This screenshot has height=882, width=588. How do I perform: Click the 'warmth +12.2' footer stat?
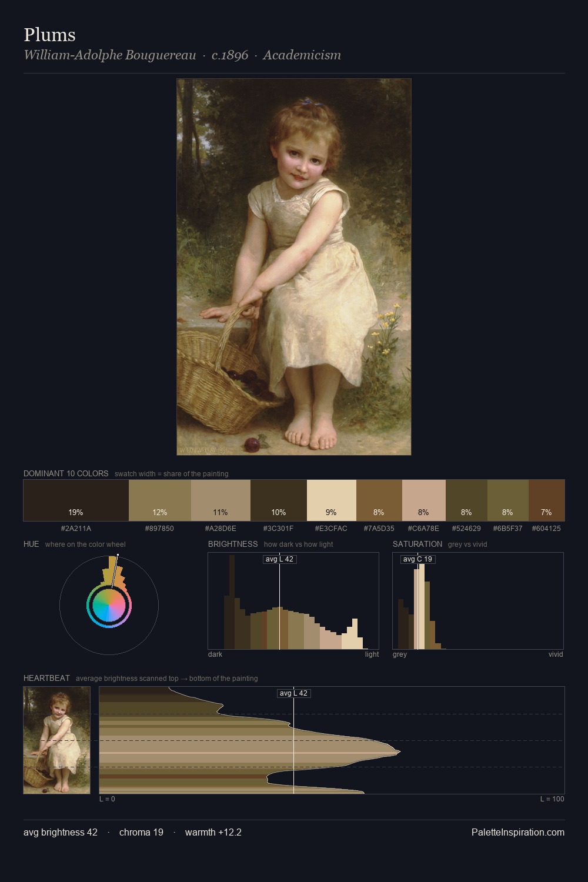point(213,832)
